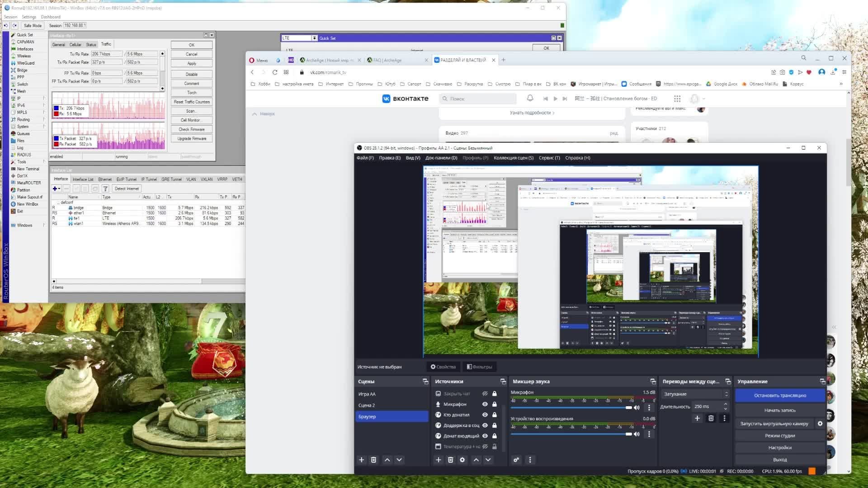This screenshot has height=488, width=868.
Task: Show the Закрыть чат source
Action: point(485,394)
